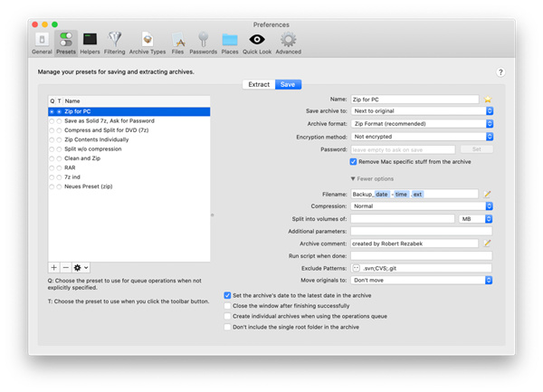Open the Encryption method dropdown
This screenshot has height=392, width=543.
tap(421, 137)
